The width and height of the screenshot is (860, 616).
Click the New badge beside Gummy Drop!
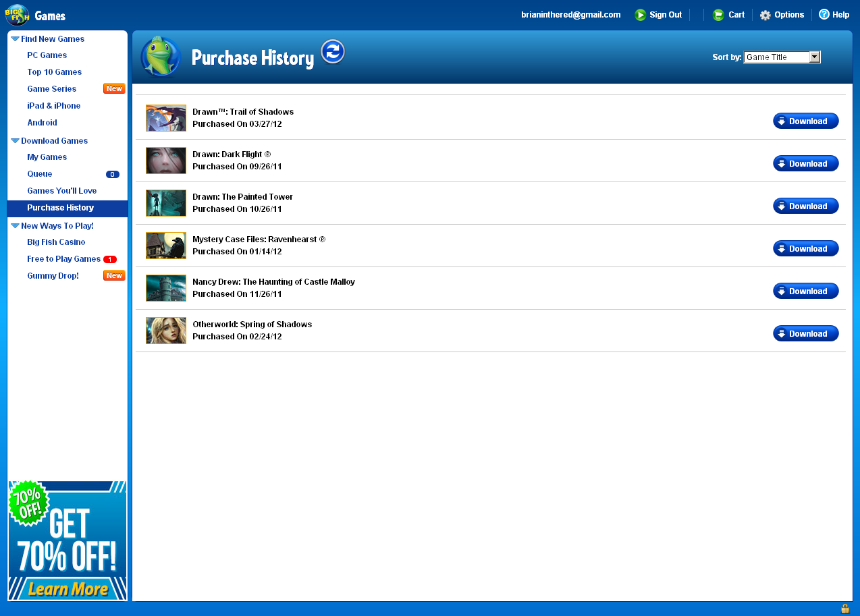[114, 275]
